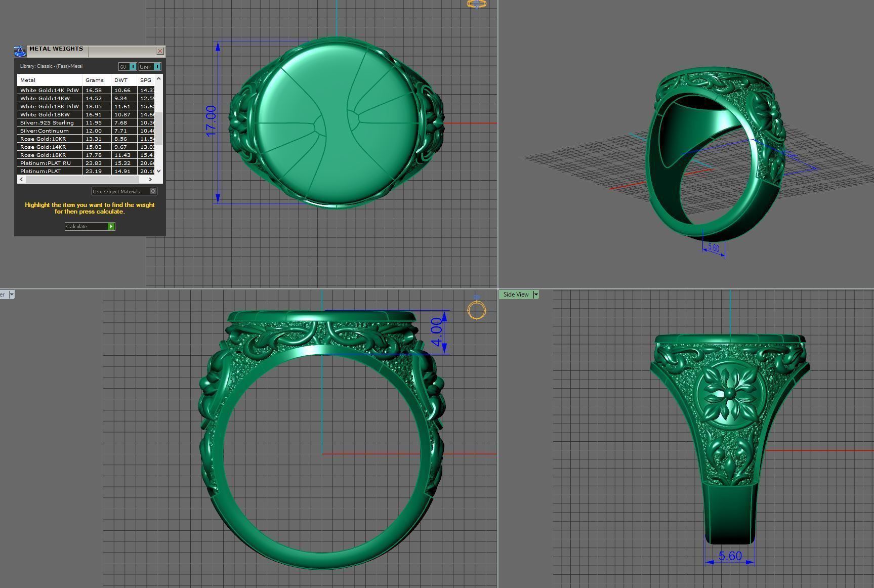Select the Rose Gold:18KR row
Image resolution: width=874 pixels, height=588 pixels.
tap(86, 155)
